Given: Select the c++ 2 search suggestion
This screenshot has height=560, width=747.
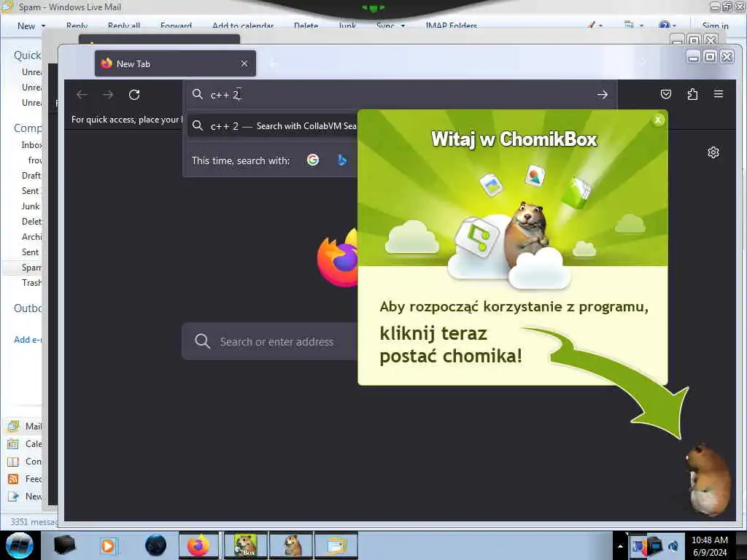Looking at the screenshot, I should pos(273,126).
